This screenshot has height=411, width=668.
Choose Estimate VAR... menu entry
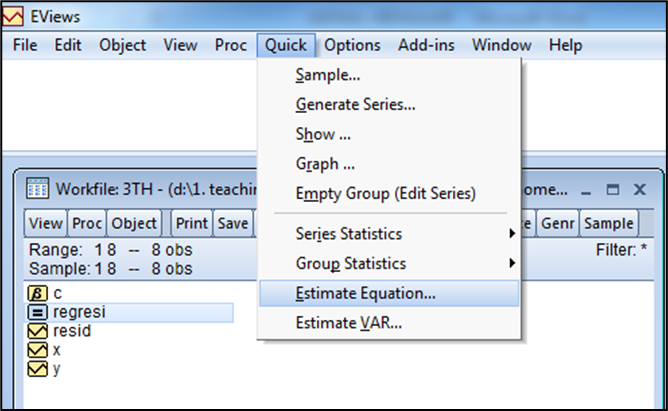pyautogui.click(x=389, y=323)
